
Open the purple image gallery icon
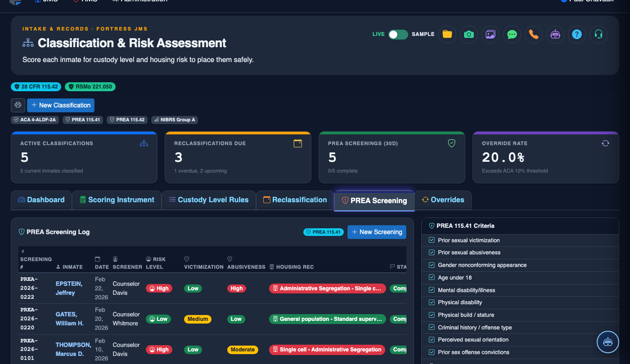pos(490,35)
